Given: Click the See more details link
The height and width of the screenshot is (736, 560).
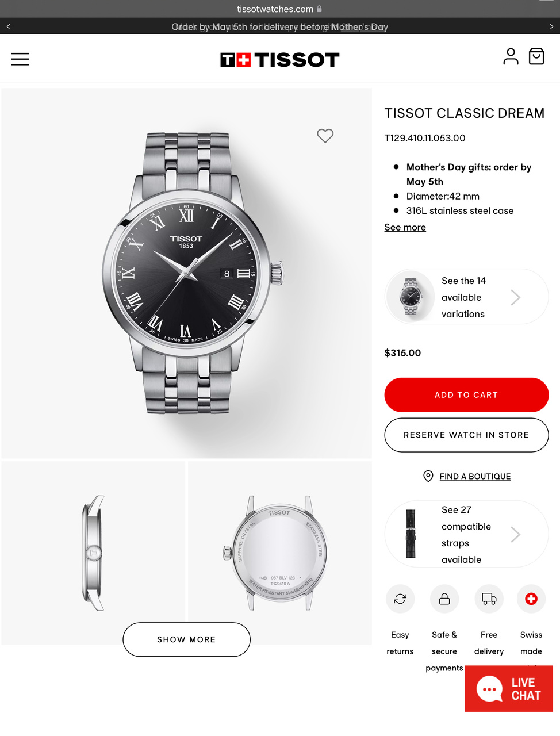Looking at the screenshot, I should coord(405,227).
